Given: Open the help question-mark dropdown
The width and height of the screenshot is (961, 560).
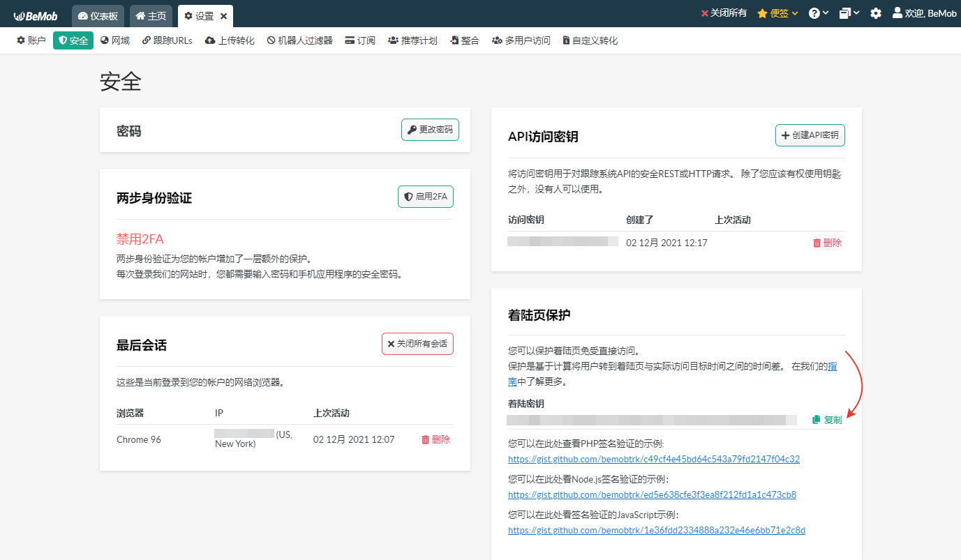Looking at the screenshot, I should [819, 13].
